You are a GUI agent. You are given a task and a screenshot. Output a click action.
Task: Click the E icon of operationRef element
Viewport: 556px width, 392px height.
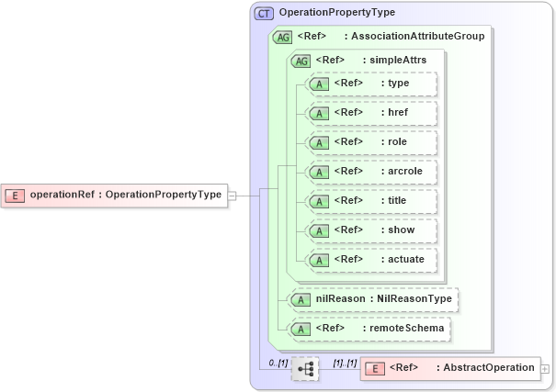pos(15,196)
